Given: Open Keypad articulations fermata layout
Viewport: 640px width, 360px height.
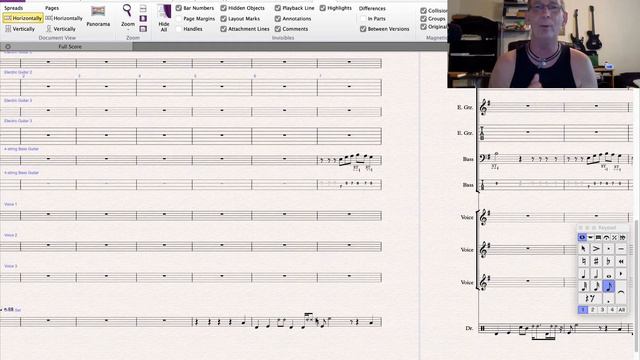Looking at the screenshot, I should point(607,237).
